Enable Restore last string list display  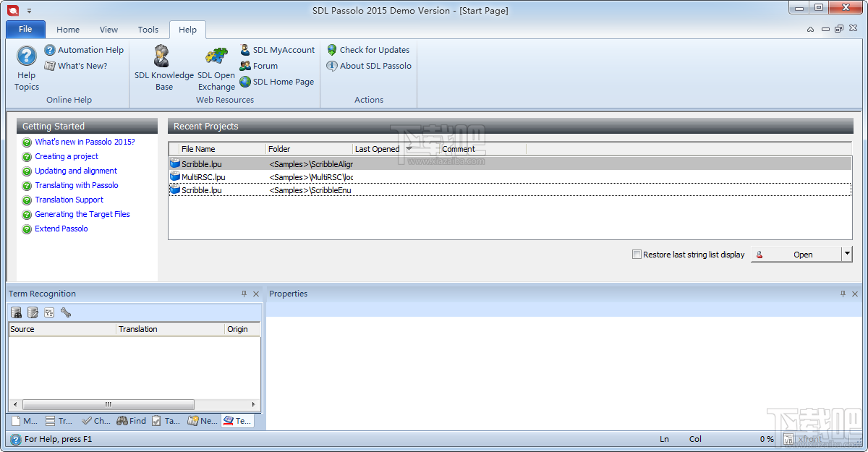coord(637,255)
